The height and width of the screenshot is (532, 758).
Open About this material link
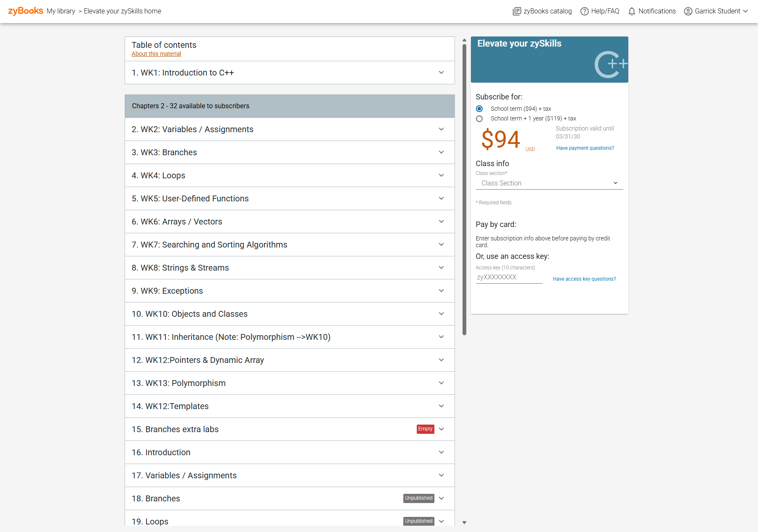point(156,54)
